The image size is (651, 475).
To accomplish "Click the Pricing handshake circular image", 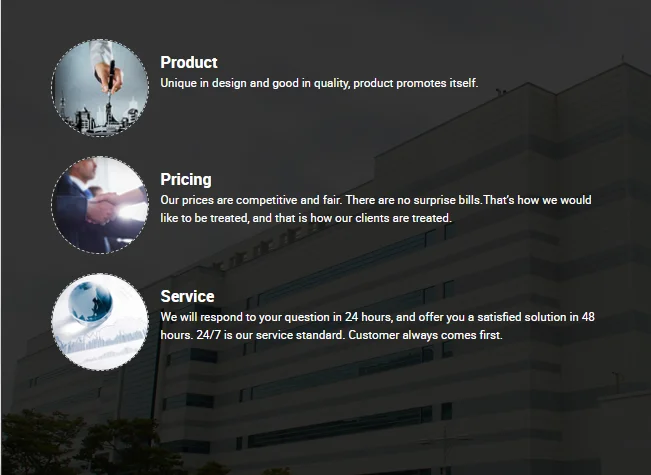I will (100, 205).
